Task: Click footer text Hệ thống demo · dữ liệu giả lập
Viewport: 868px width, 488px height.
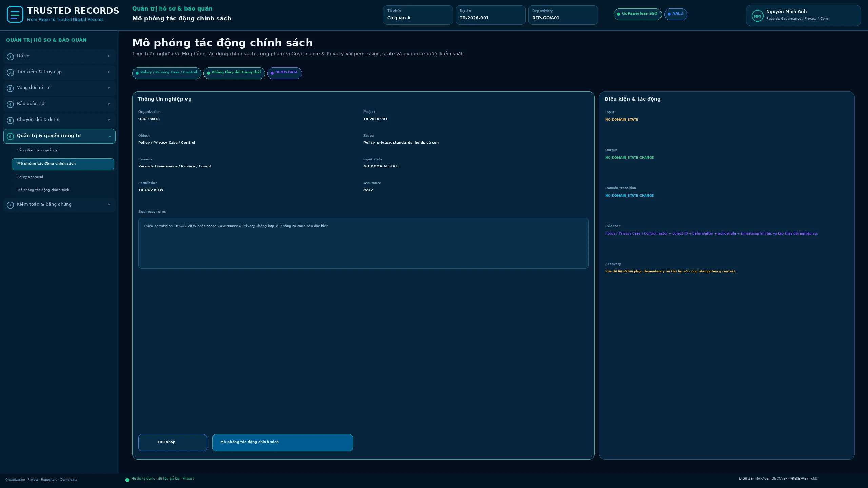Action: coord(163,479)
